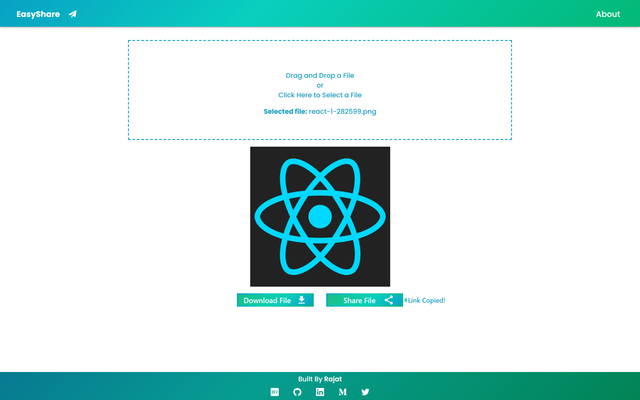Screen dimensions: 640x400
Task: Click the selected file name react-1-282599.png
Action: click(342, 111)
